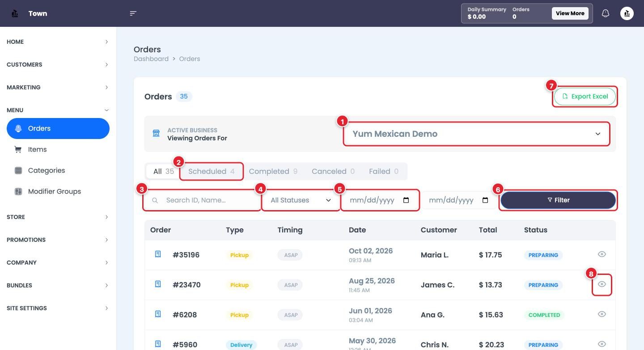Switch to the Failed tab
The image size is (644, 350).
[384, 171]
